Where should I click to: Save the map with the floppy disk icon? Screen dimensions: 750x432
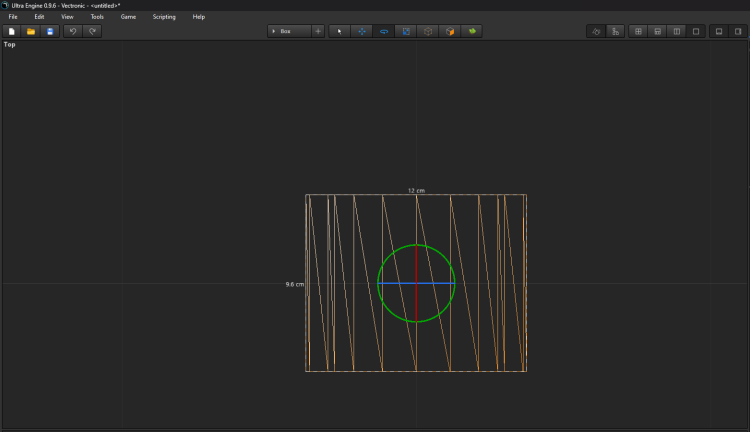(50, 31)
